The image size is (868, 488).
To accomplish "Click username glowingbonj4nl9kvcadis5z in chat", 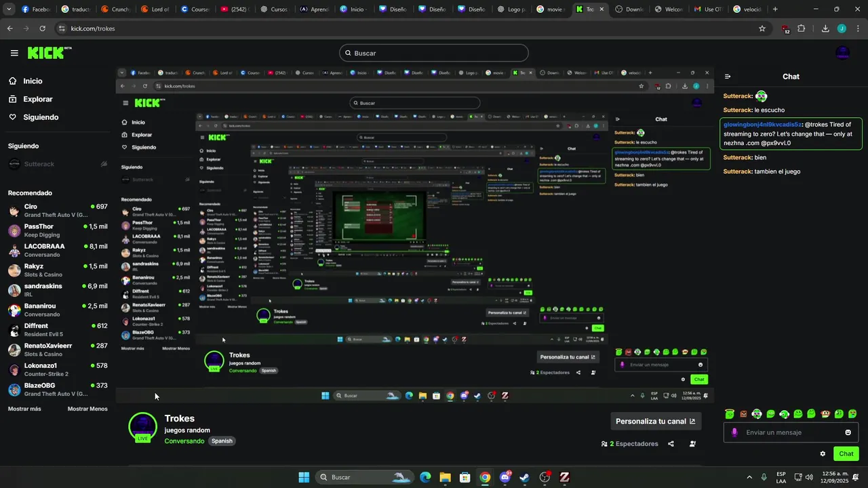I will tap(763, 125).
